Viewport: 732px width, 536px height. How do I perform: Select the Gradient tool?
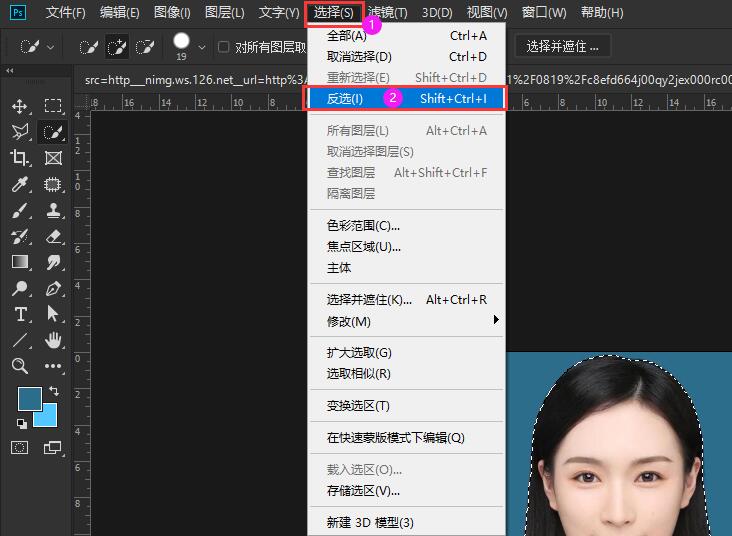[x=20, y=262]
